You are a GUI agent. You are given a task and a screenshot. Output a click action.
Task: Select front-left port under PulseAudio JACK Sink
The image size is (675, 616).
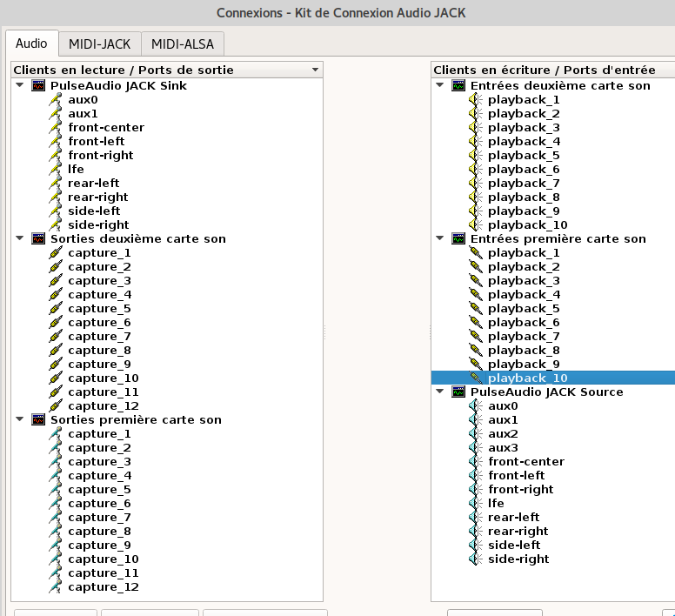pos(97,142)
